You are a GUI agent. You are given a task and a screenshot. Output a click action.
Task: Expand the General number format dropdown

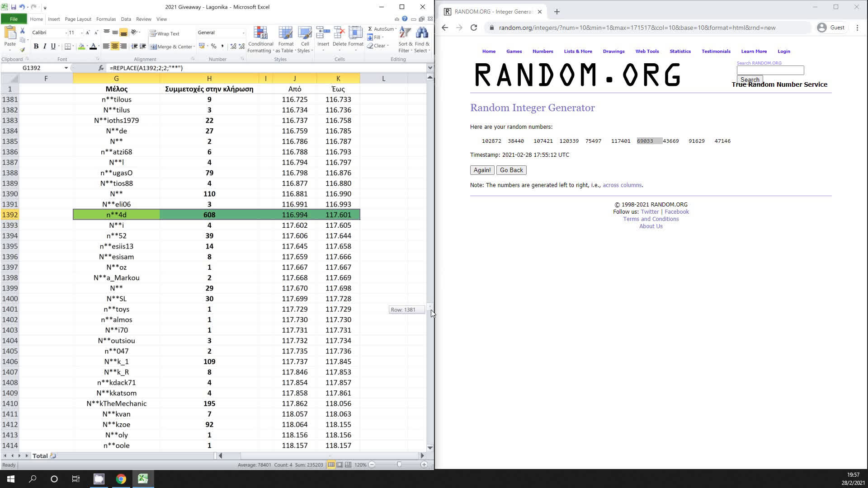coord(243,33)
